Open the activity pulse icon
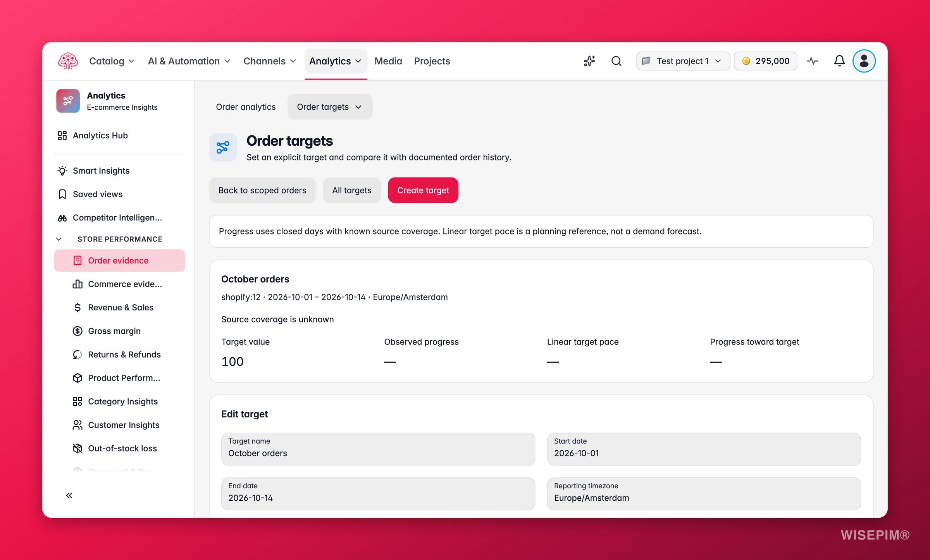This screenshot has height=560, width=930. pos(813,61)
